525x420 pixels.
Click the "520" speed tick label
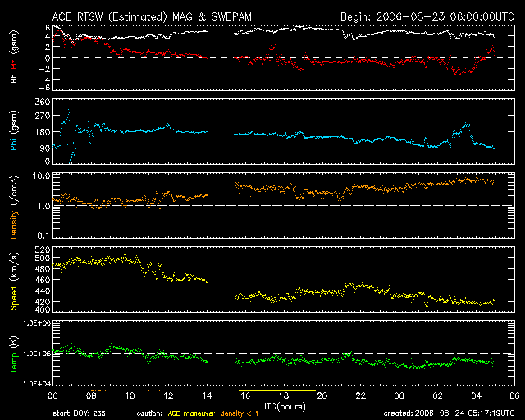coord(43,249)
